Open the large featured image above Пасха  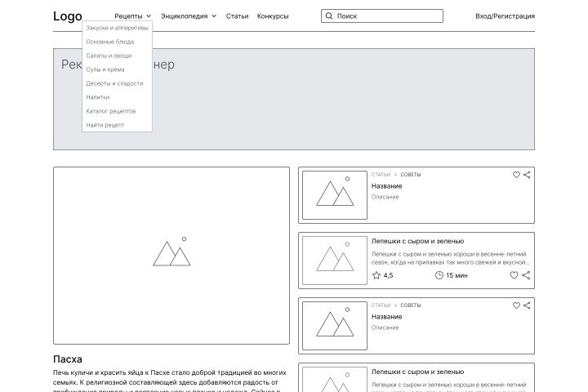[171, 256]
